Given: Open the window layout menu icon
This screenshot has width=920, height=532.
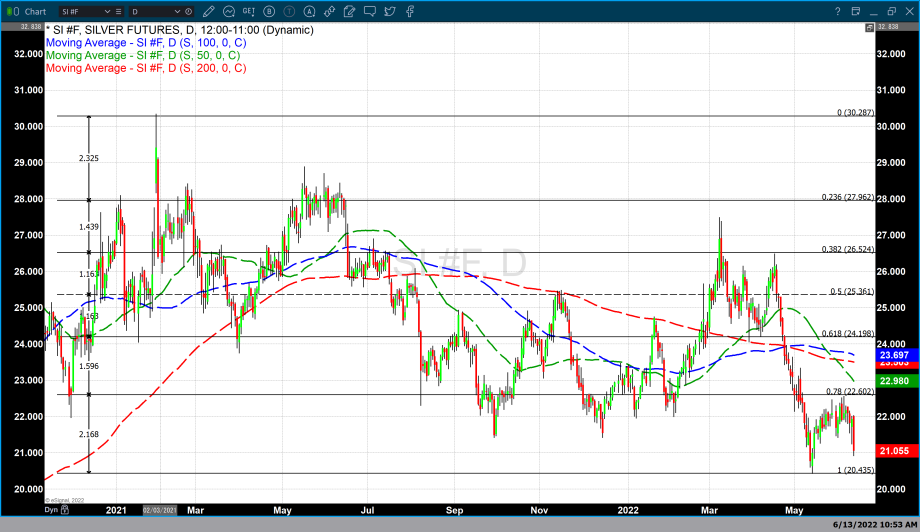Looking at the screenshot, I should (856, 11).
